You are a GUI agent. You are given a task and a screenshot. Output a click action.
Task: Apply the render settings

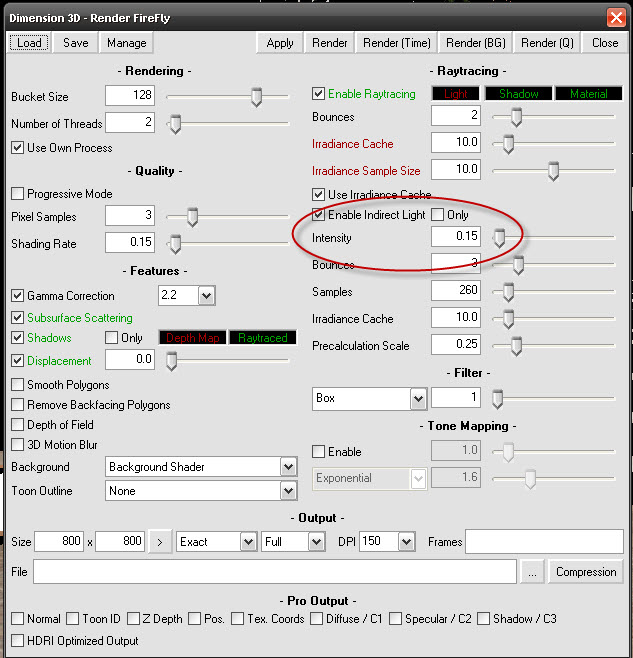(x=280, y=43)
